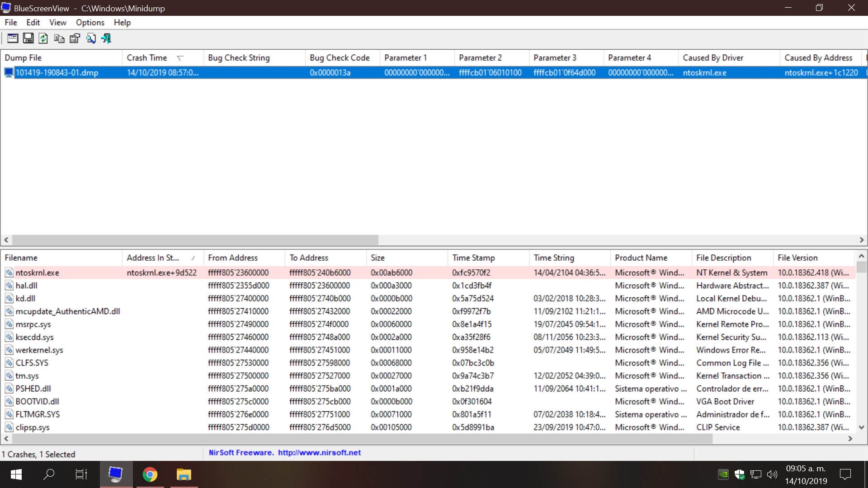Sort crashes by Crash Time column
Image resolution: width=868 pixels, height=488 pixels.
tap(147, 58)
